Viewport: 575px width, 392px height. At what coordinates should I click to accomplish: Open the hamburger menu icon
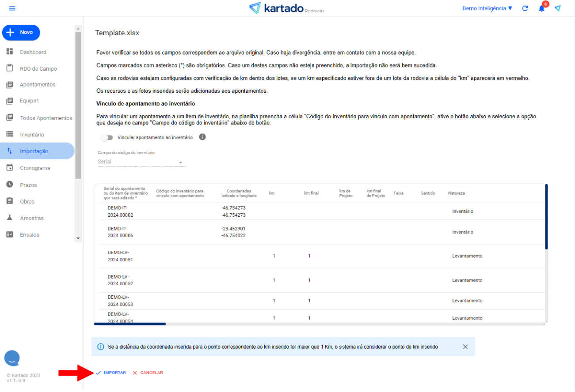coord(12,8)
